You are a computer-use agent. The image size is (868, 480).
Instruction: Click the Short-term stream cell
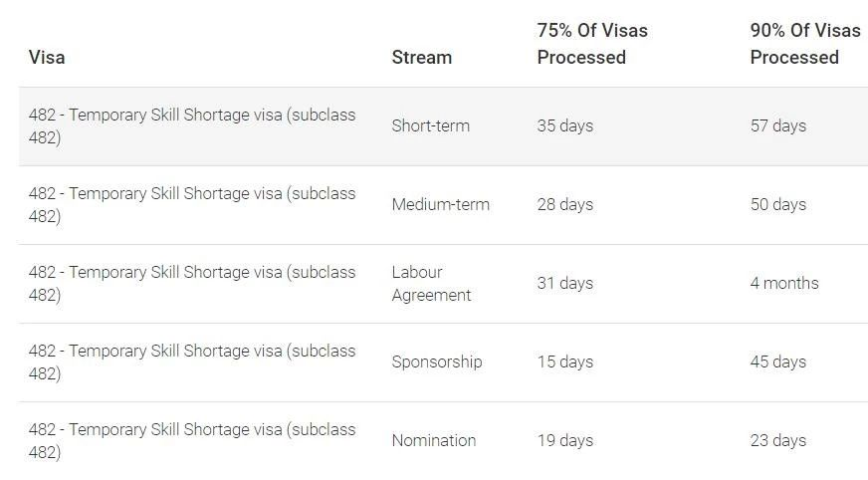430,126
